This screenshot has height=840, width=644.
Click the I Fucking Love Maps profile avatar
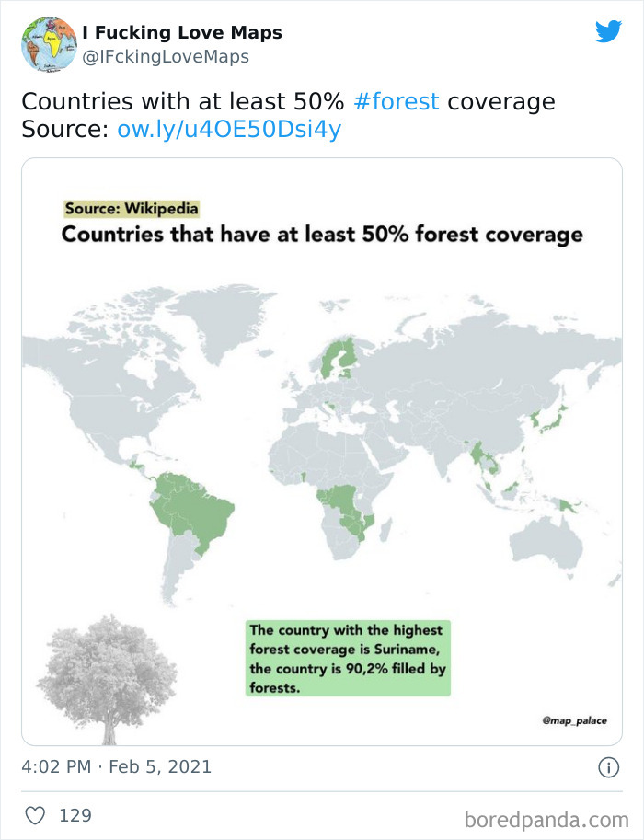[47, 42]
